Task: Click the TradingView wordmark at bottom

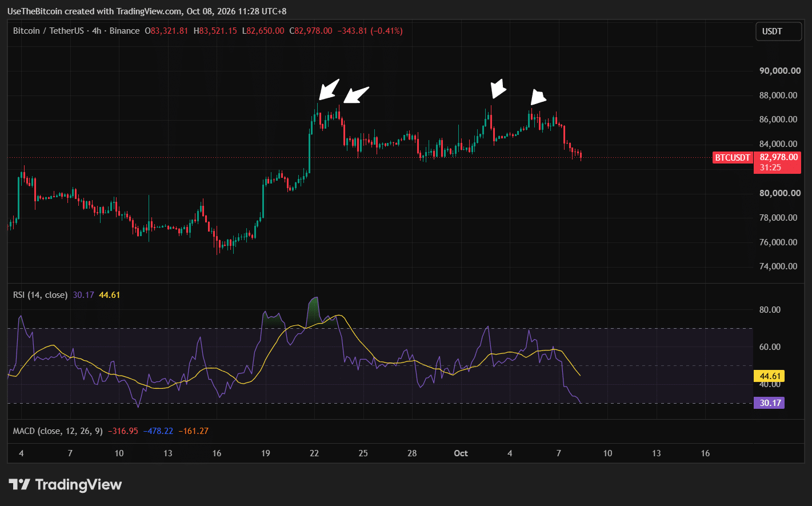Action: [78, 485]
